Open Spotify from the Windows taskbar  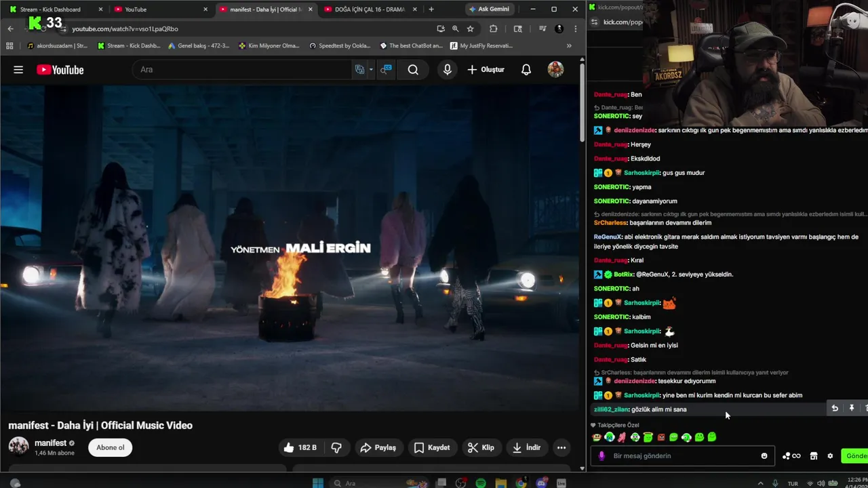481,483
